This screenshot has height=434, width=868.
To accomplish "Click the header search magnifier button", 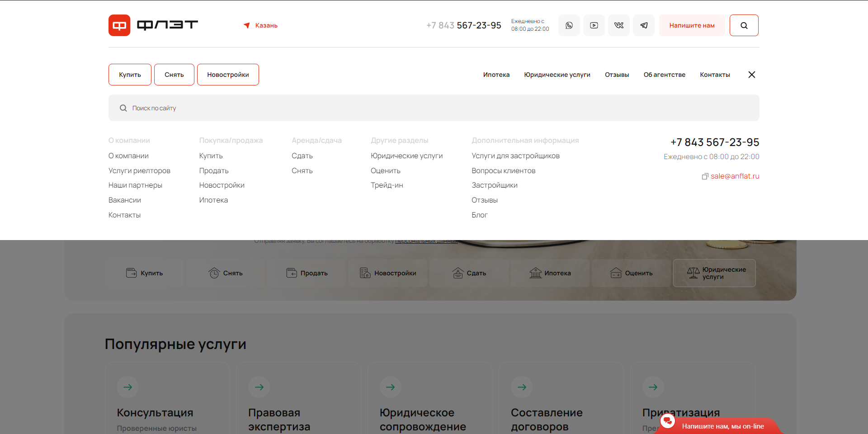I will tap(744, 25).
